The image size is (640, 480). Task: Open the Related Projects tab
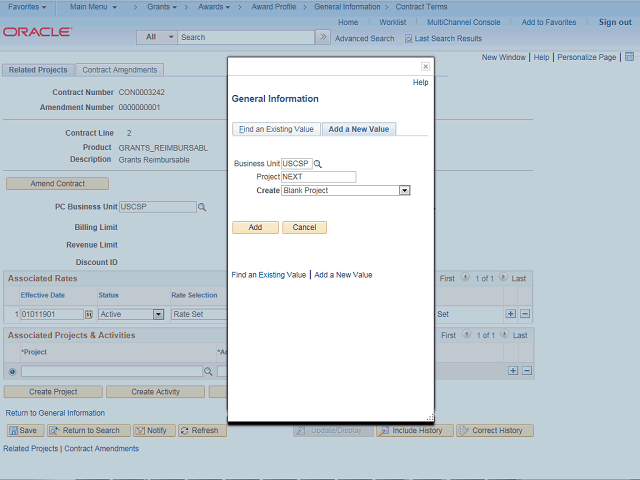38,70
